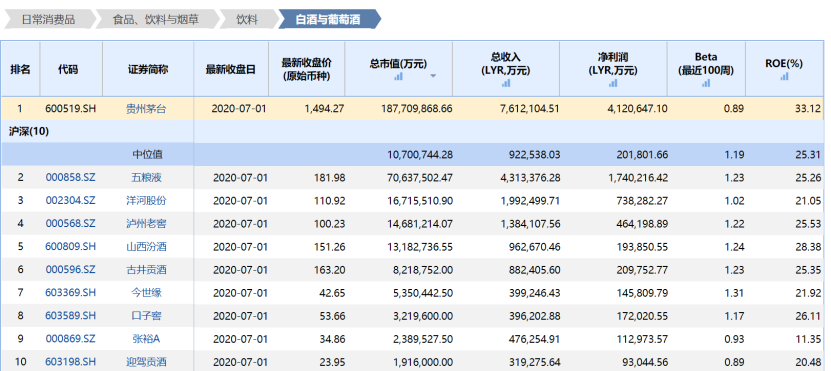The height and width of the screenshot is (371, 831).
Task: Open the 山西汾酒 security link
Action: coord(148,247)
